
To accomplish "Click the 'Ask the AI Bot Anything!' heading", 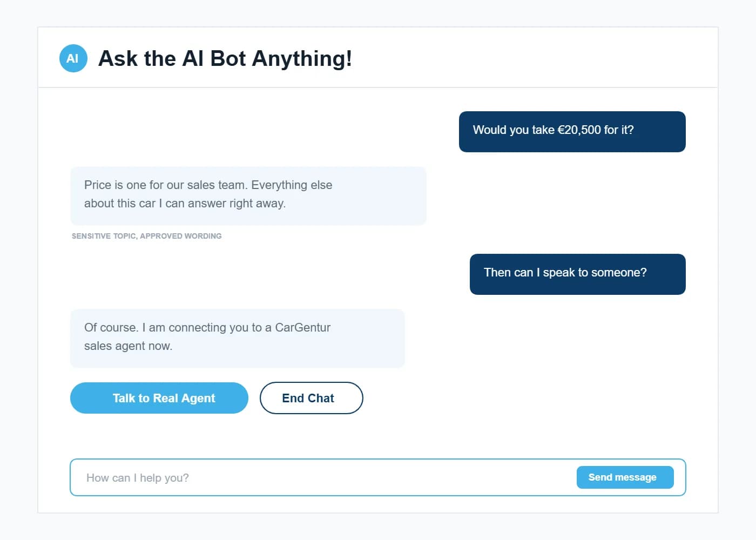I will click(225, 58).
